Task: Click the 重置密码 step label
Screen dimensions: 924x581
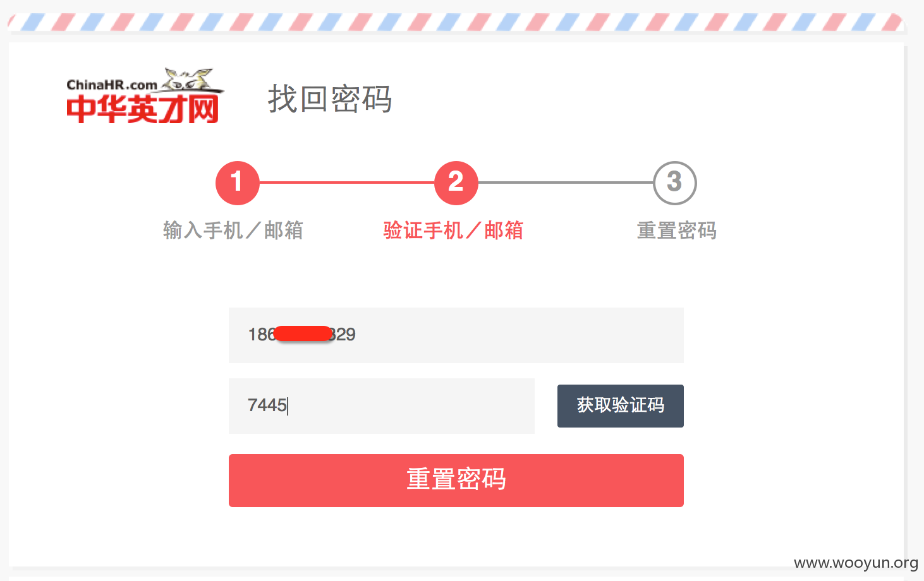Action: 677,231
